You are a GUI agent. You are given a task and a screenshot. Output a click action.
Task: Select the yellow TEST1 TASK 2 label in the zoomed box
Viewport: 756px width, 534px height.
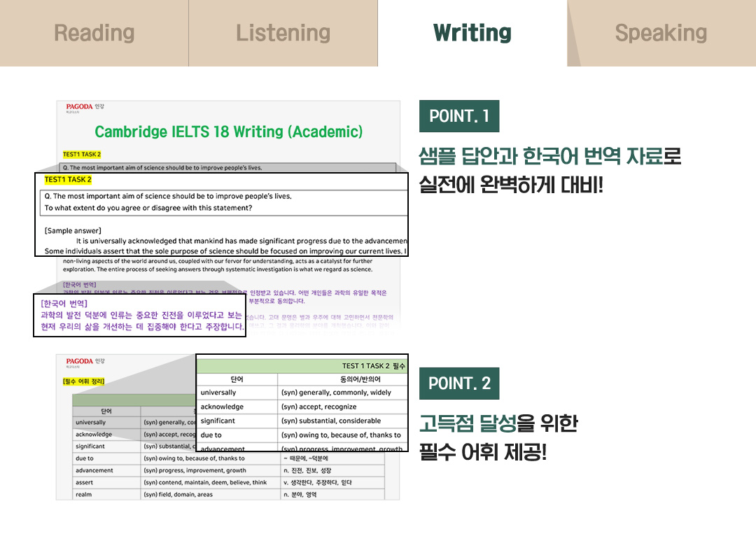[68, 180]
